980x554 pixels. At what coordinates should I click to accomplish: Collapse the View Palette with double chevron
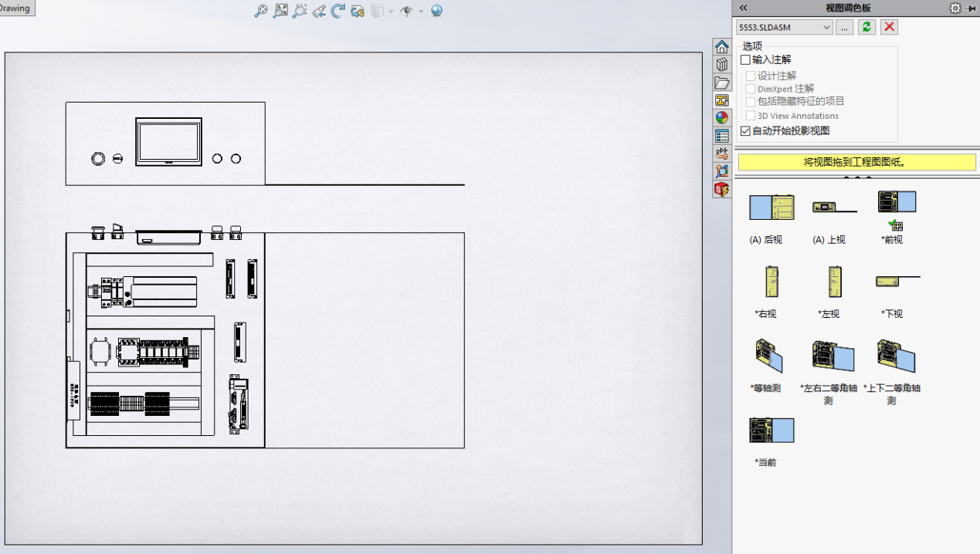[743, 8]
